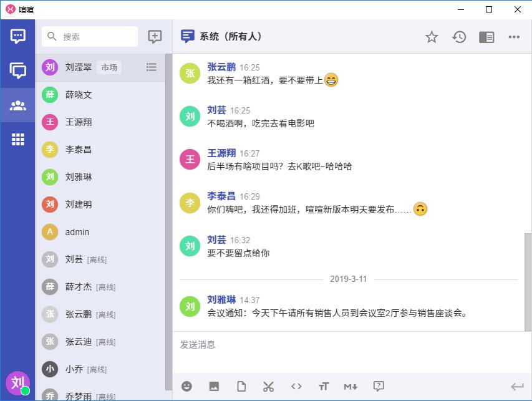Click the screenshot scissors tool
Viewport: 532px width, 401px height.
point(269,387)
